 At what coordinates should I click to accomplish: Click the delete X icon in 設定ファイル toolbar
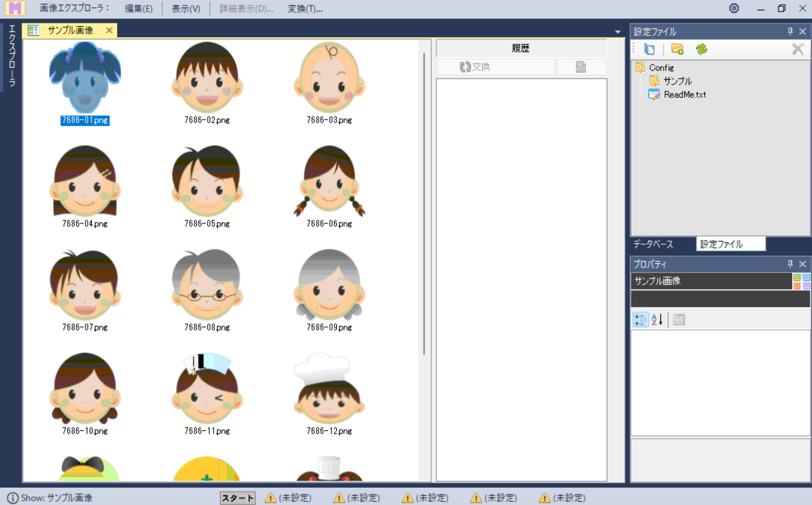pos(798,49)
